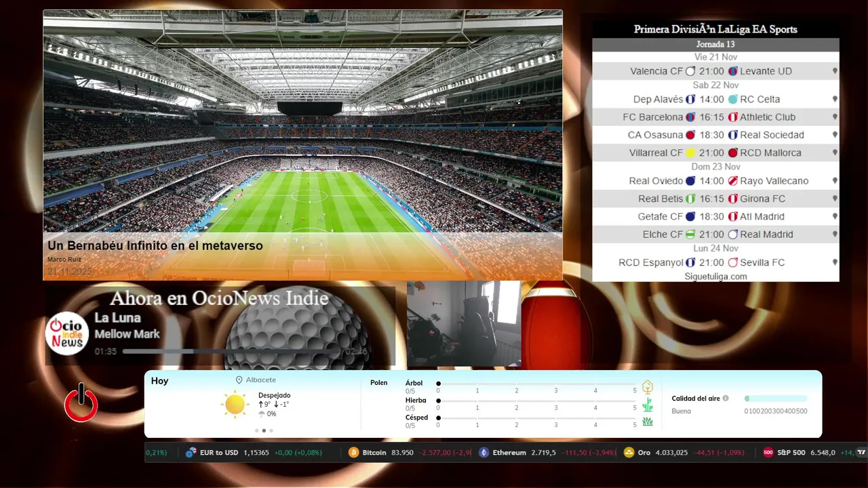Click the Árbol pollen level slider
The image size is (868, 488).
pos(537,384)
